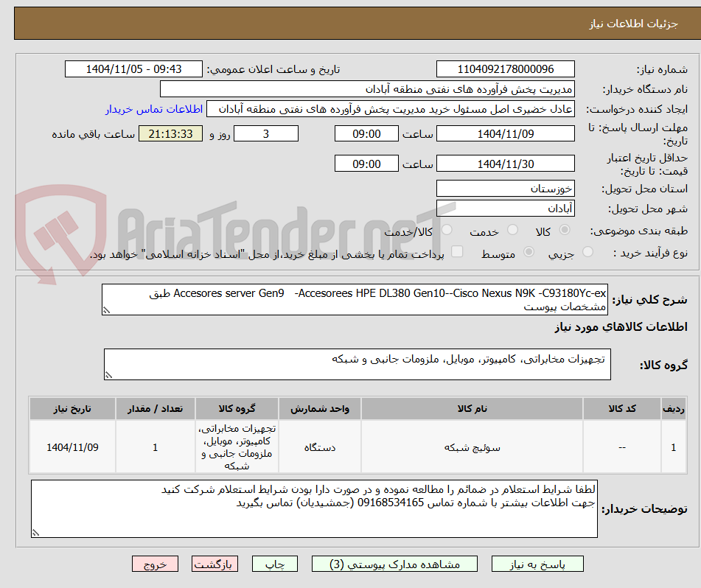Click the دستگاه unit cell
Screen dimensions: 701x588
click(320, 447)
